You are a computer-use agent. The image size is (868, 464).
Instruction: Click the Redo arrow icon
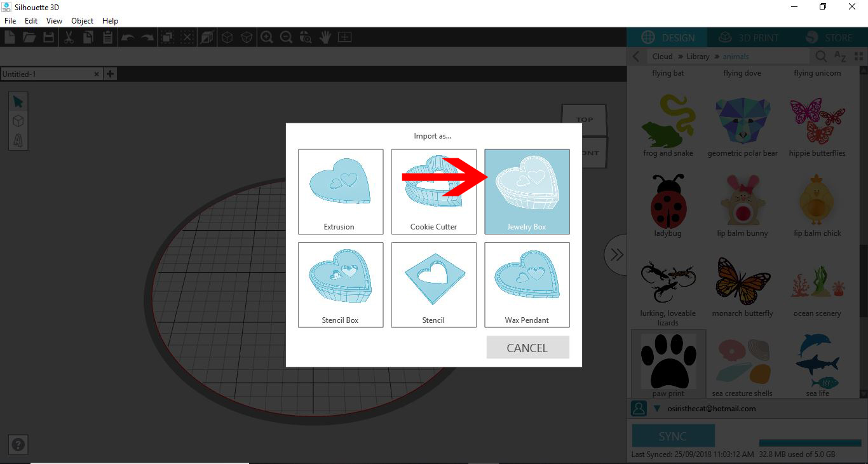click(x=147, y=38)
